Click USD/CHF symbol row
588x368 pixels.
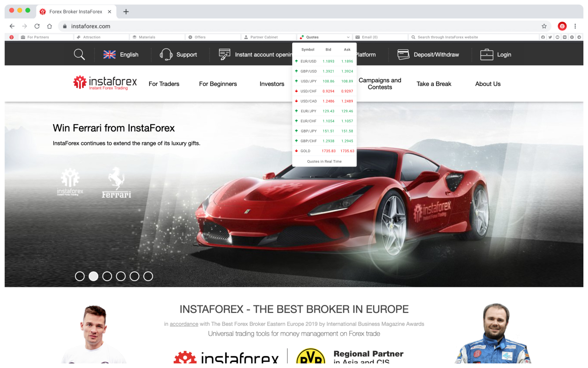pos(324,91)
